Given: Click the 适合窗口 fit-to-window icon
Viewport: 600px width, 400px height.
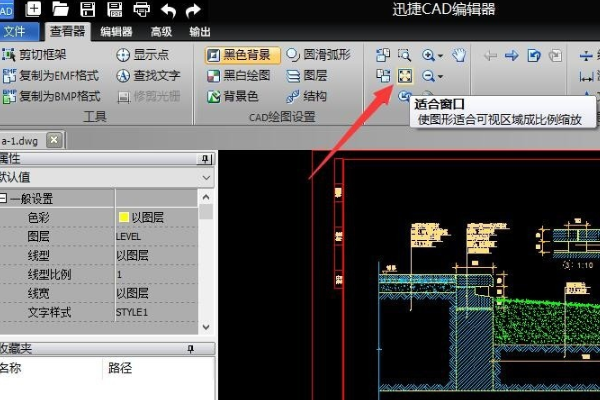Looking at the screenshot, I should (x=405, y=76).
